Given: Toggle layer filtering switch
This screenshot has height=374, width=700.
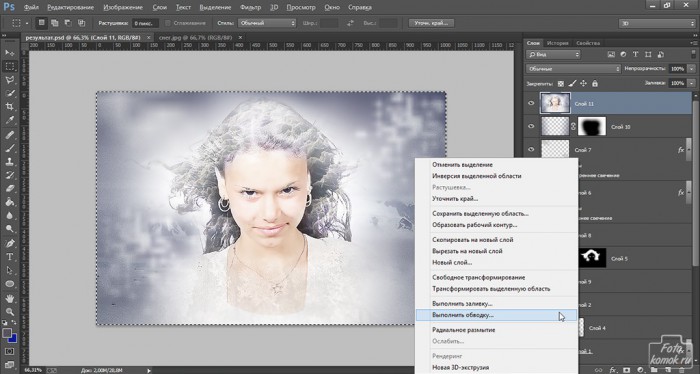Looking at the screenshot, I should [693, 54].
